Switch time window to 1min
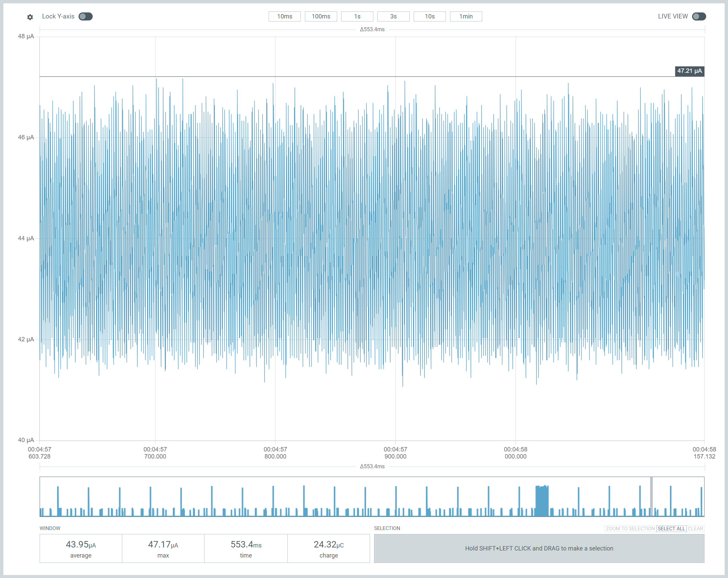 pos(466,16)
